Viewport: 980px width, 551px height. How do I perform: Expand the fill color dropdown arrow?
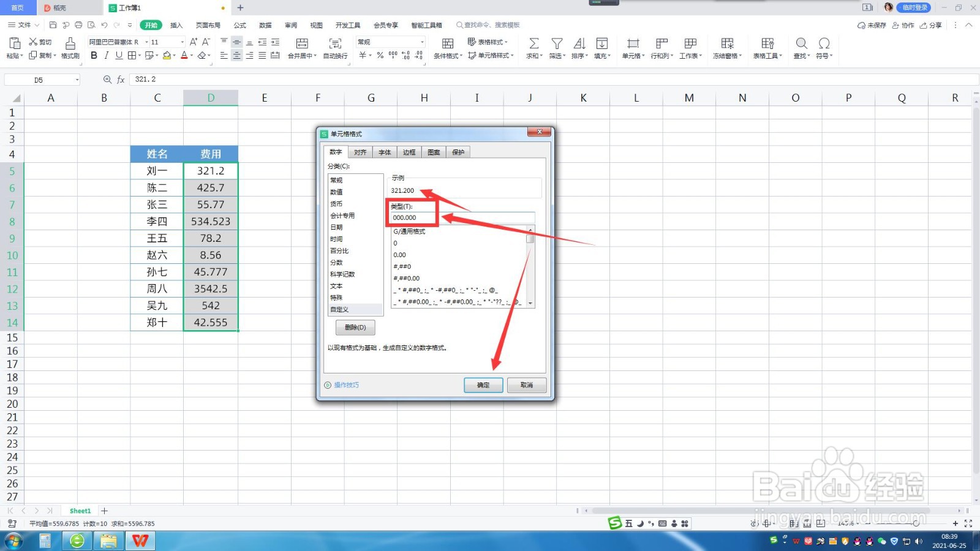click(x=174, y=56)
